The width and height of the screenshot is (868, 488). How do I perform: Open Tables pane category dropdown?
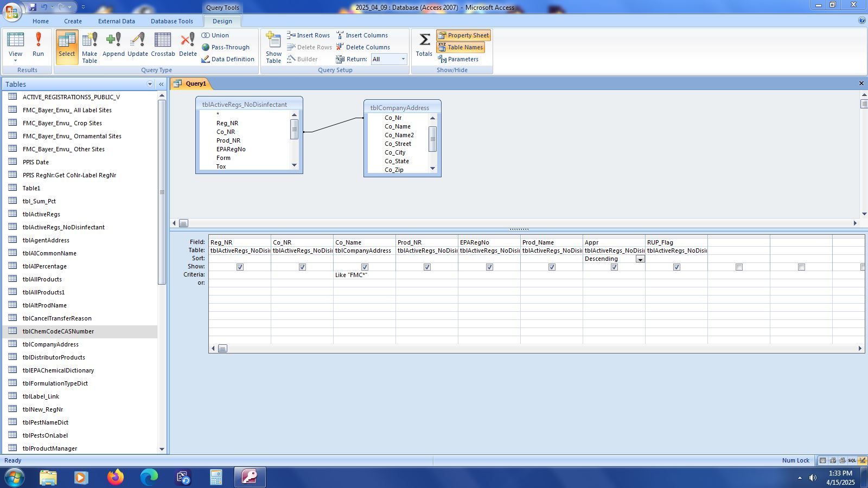150,84
